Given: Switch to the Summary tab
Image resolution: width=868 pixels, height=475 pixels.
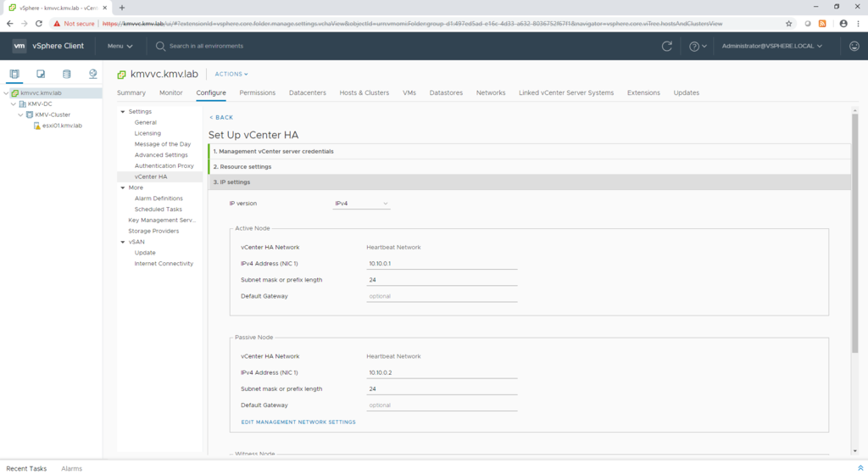Looking at the screenshot, I should [131, 93].
